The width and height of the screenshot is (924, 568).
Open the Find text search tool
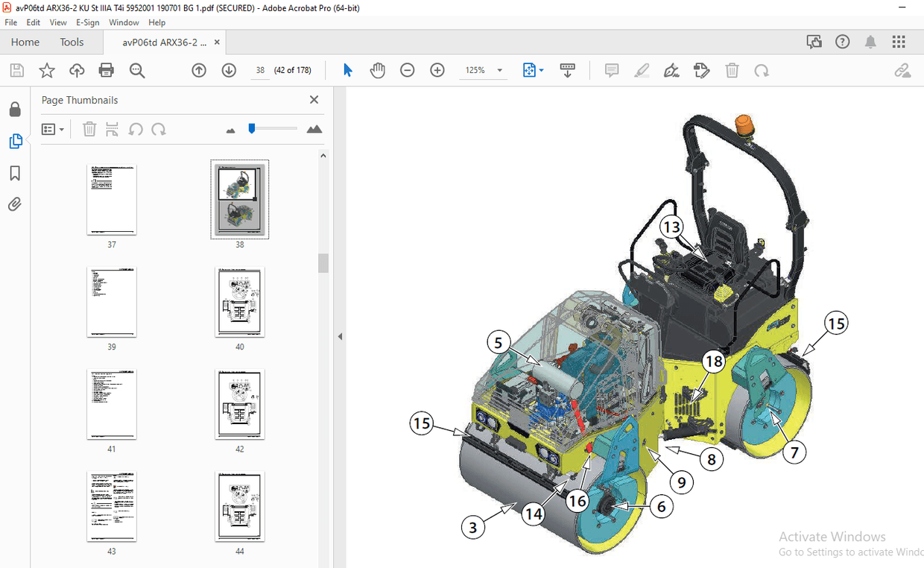[x=137, y=71]
